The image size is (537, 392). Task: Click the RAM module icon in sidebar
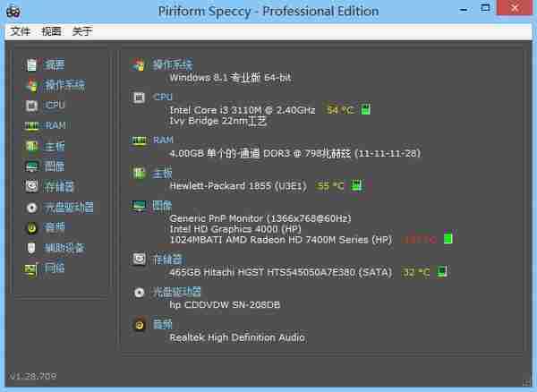click(x=31, y=125)
